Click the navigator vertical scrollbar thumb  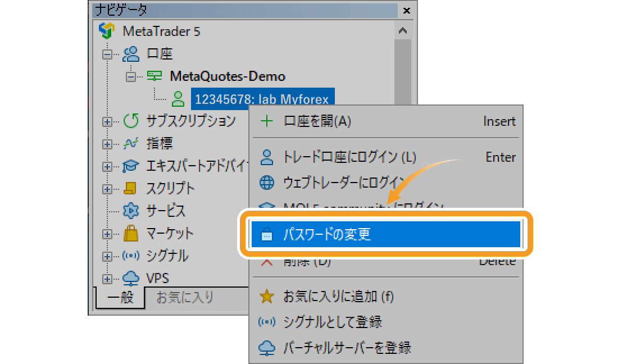coord(402,71)
